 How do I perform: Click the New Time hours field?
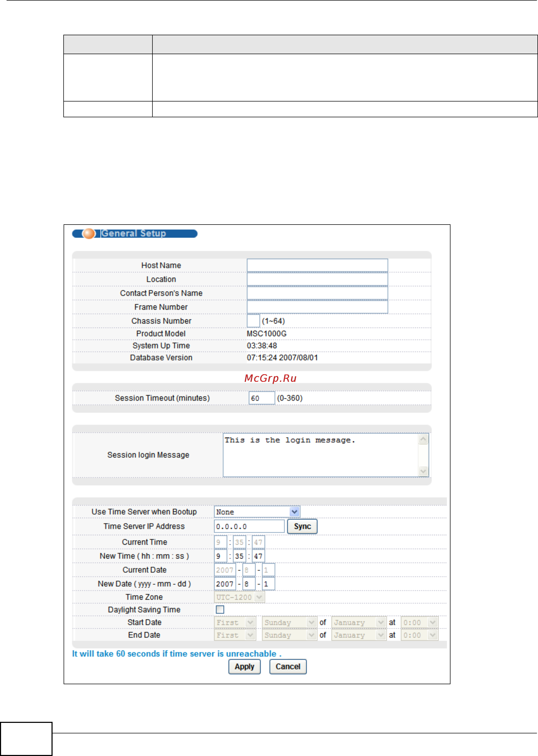(x=220, y=556)
